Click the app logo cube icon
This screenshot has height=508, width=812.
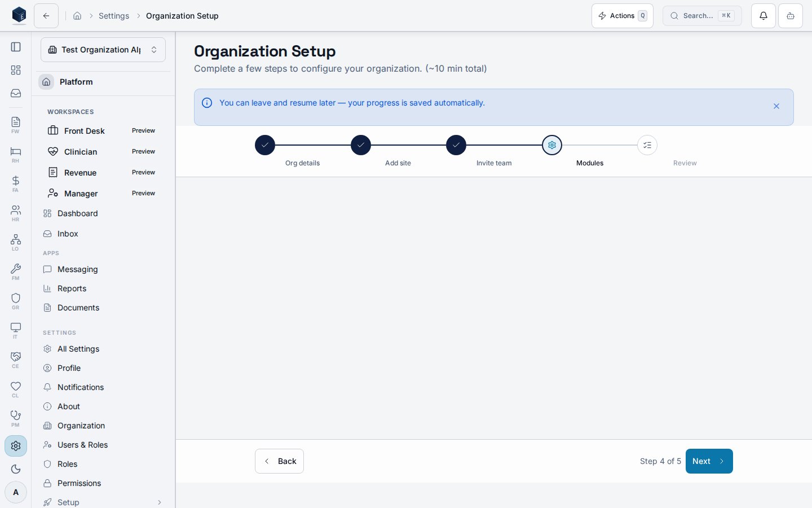point(19,15)
